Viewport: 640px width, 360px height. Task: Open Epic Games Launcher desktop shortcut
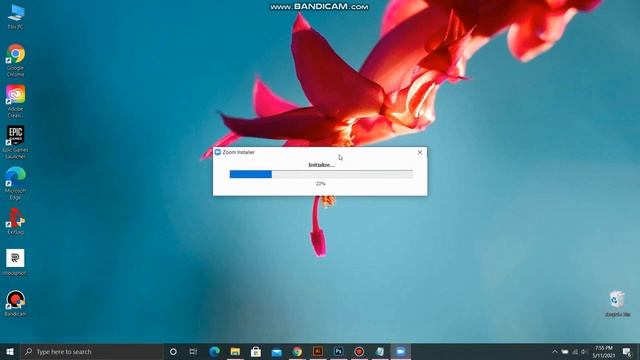pos(16,142)
